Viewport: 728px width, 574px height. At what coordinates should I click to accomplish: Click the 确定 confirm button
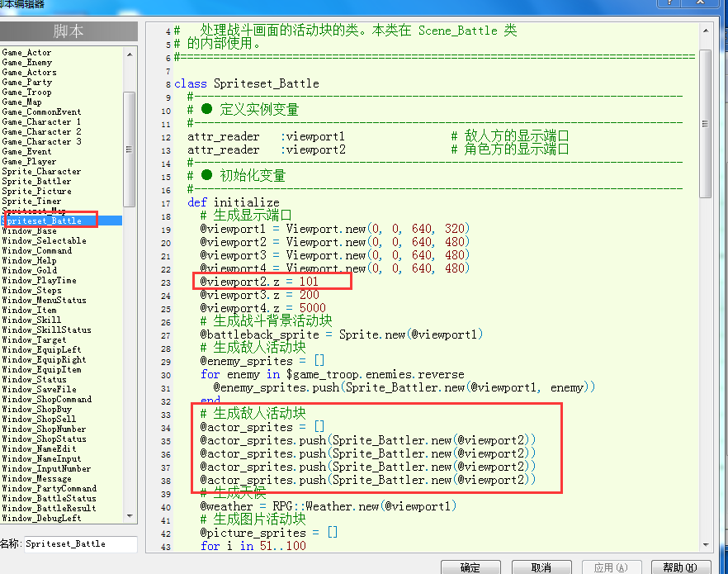[x=470, y=567]
